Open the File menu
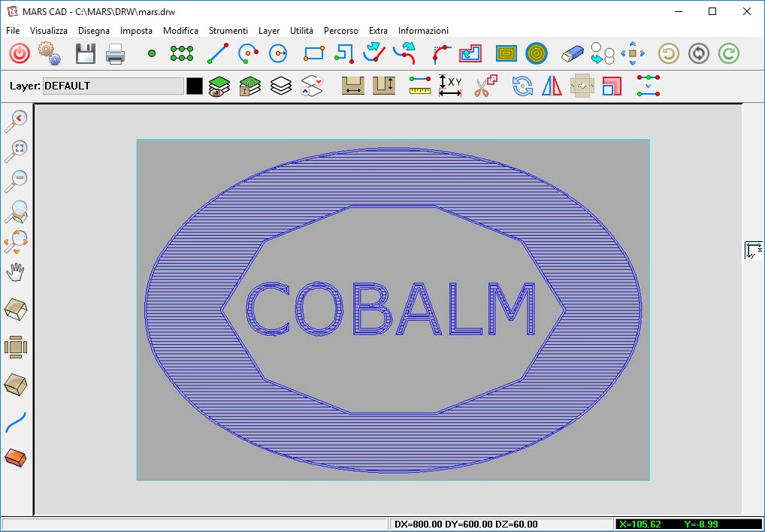 14,30
